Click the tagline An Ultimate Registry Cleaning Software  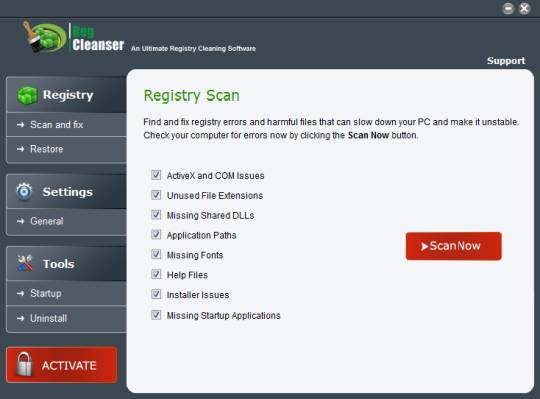pyautogui.click(x=193, y=49)
